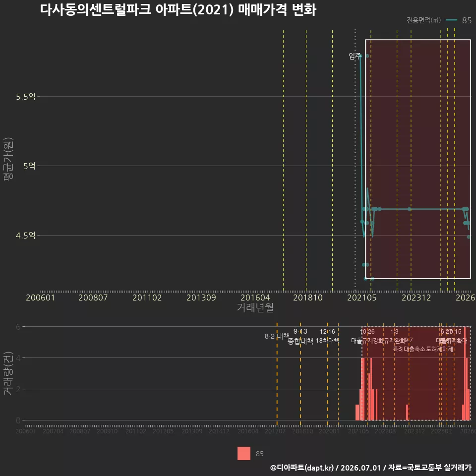Click the 12·16 policy date label
Image resolution: width=476 pixels, height=476 pixels.
[327, 332]
